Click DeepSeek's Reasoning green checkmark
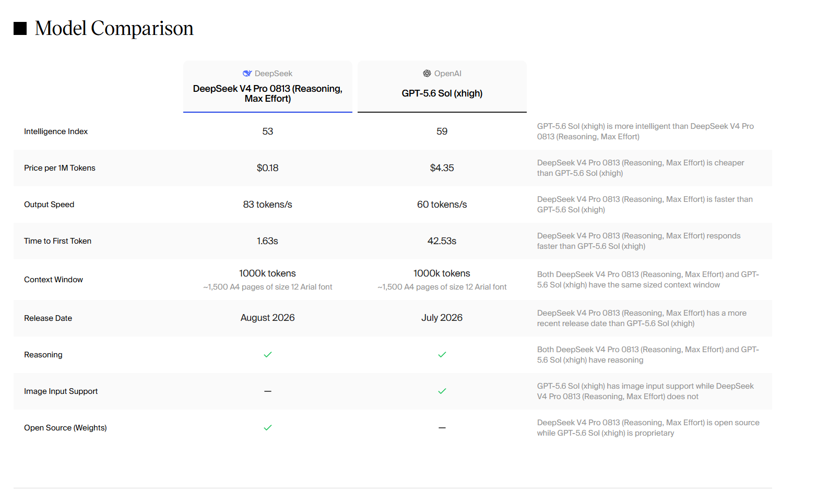The height and width of the screenshot is (504, 817). click(268, 355)
